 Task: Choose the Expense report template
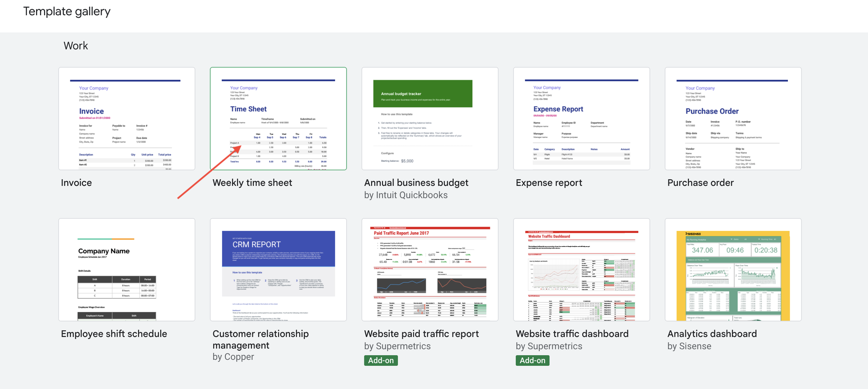(581, 119)
